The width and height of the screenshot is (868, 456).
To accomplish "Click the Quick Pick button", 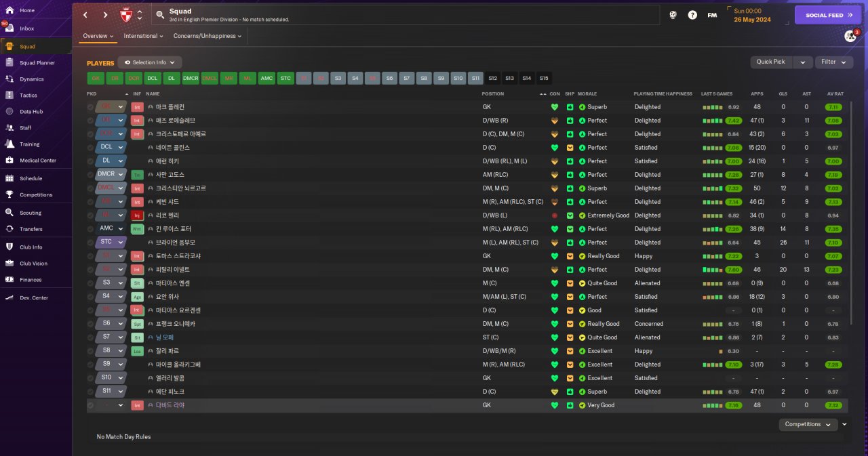I will click(x=771, y=62).
